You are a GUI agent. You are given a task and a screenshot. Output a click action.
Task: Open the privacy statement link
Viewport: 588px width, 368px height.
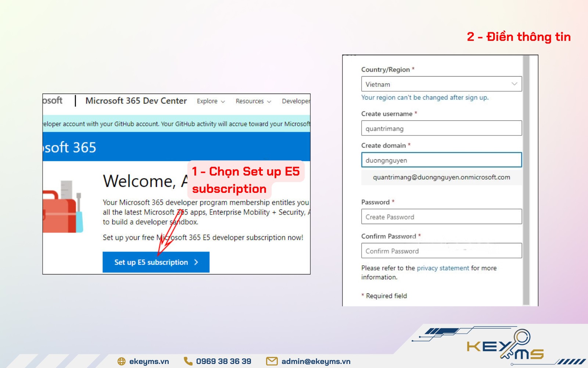[x=443, y=268]
